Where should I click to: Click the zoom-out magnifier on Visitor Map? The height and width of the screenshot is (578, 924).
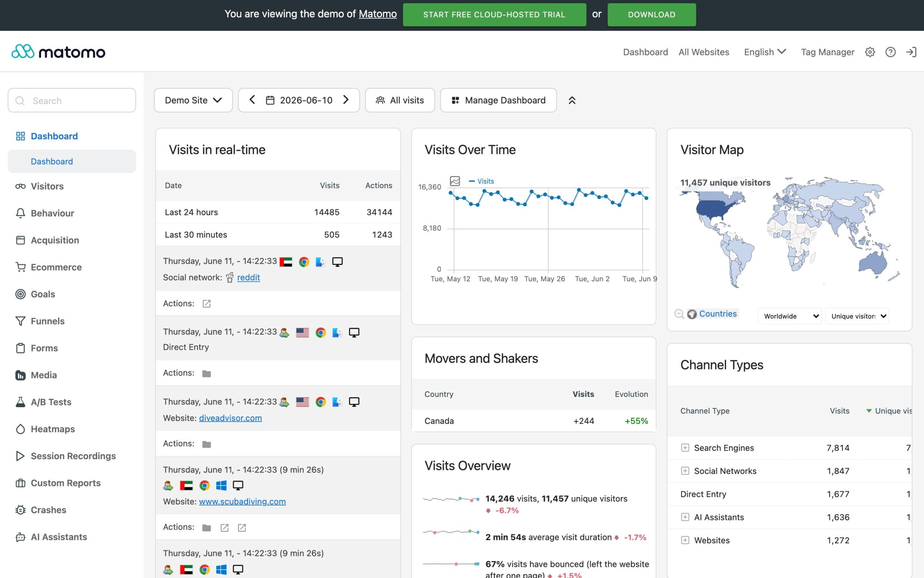679,314
